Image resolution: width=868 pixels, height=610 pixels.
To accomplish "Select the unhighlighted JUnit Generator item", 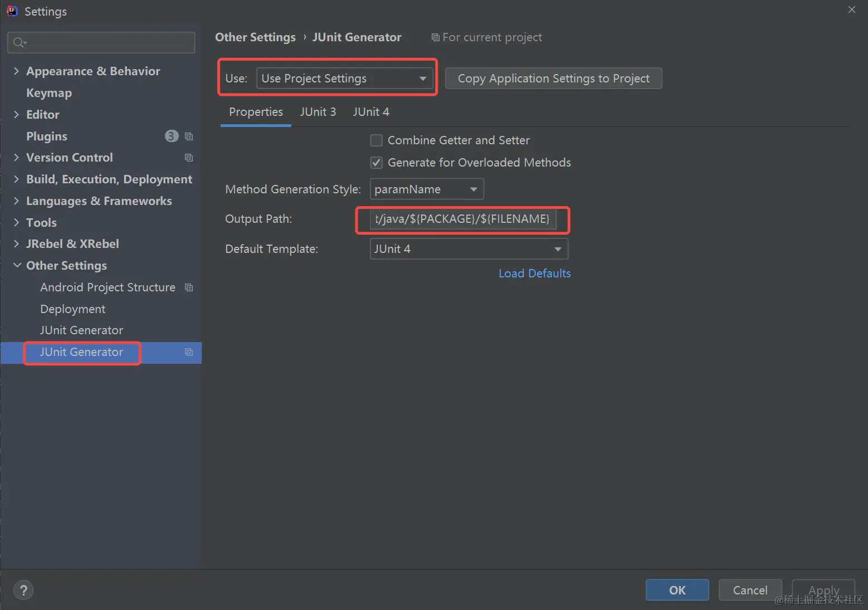I will 81,330.
